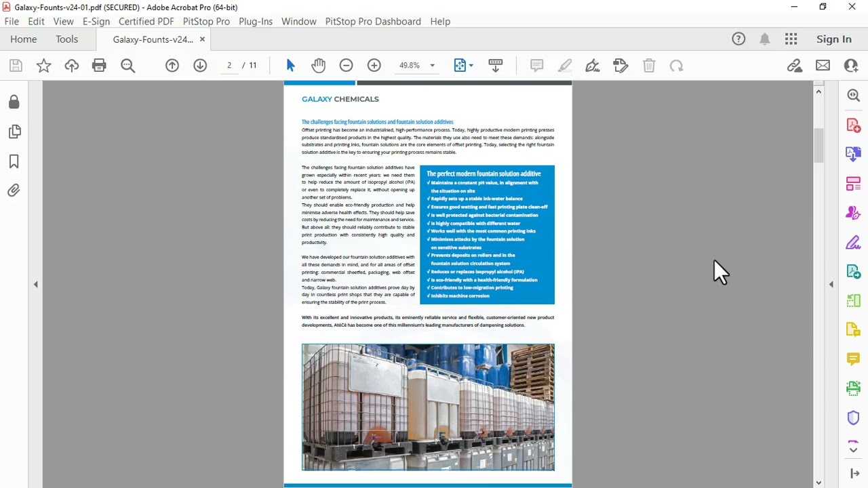This screenshot has width=868, height=488.
Task: Click the scrolling mode icon
Action: point(496,66)
